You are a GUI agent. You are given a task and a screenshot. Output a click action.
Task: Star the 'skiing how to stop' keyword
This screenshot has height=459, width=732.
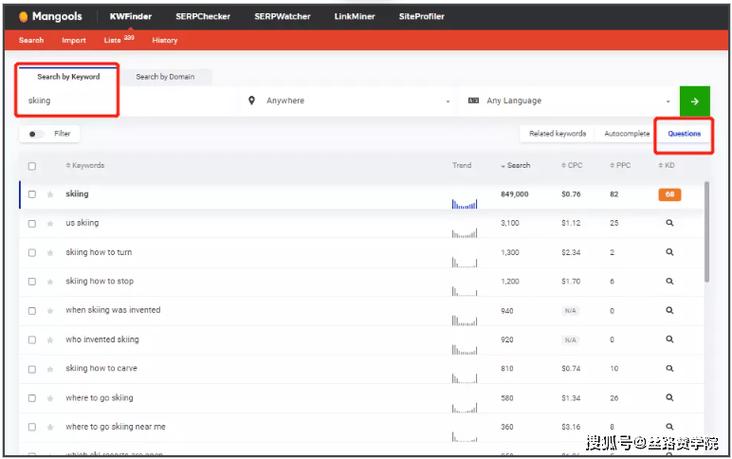coord(50,282)
